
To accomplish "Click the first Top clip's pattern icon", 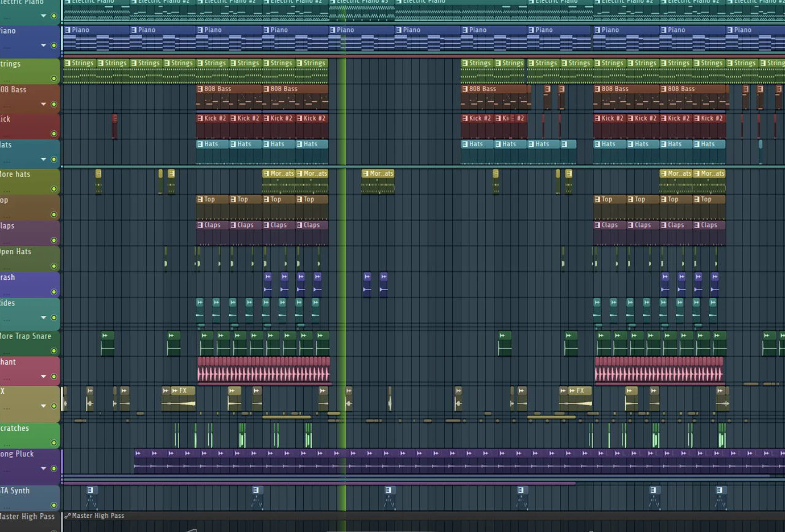I will [x=200, y=200].
